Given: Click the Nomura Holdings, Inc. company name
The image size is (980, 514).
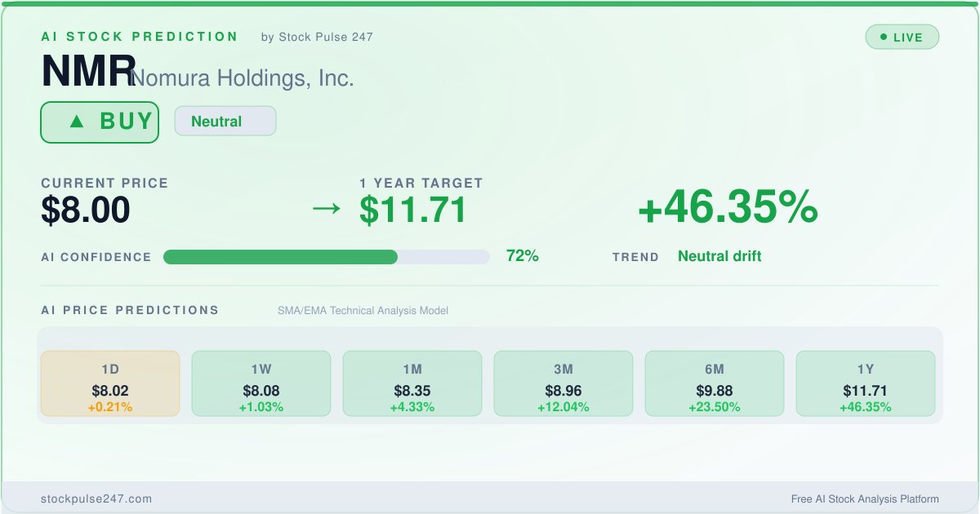Looking at the screenshot, I should click(243, 78).
